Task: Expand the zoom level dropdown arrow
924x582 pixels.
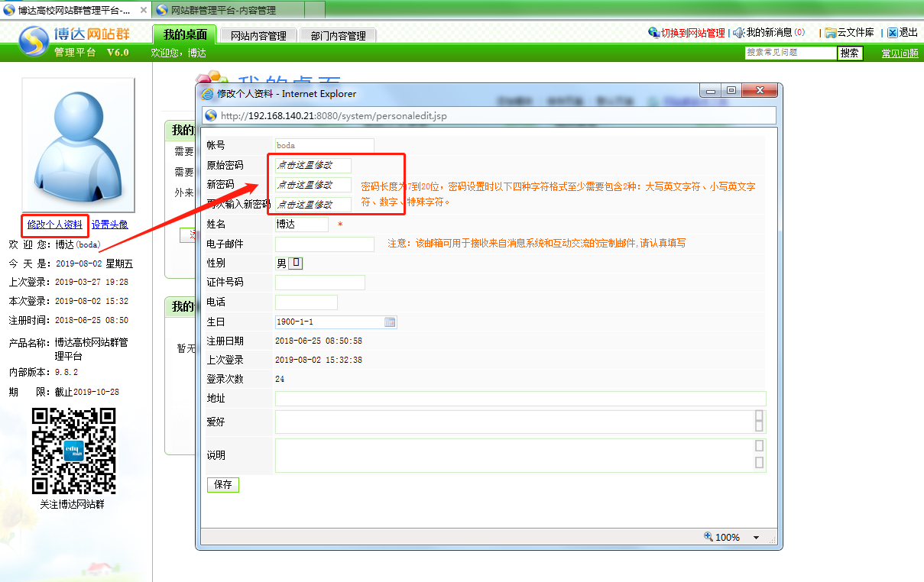Action: 757,538
